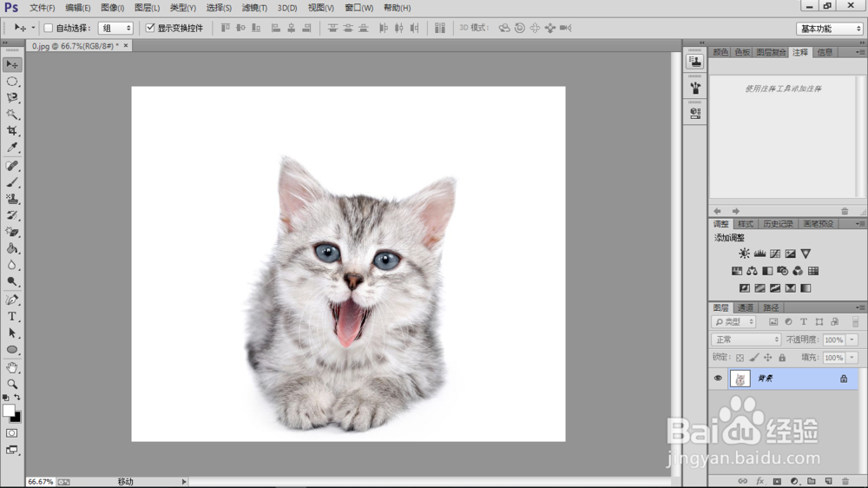Image resolution: width=868 pixels, height=488 pixels.
Task: Select the Zoom magnifier tool
Action: point(12,384)
